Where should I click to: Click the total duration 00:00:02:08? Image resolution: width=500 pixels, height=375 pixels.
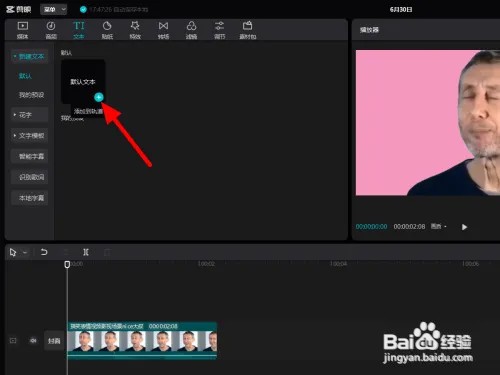(x=409, y=227)
